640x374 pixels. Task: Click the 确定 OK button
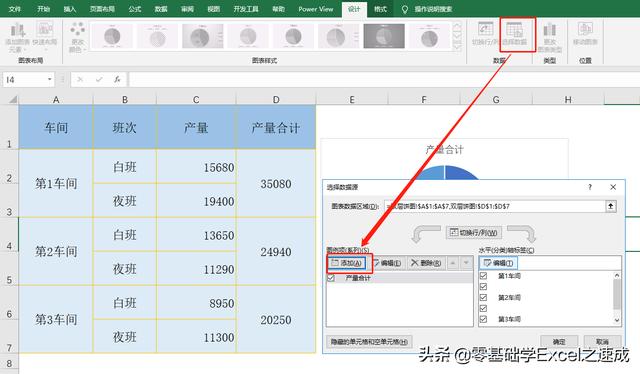click(559, 341)
